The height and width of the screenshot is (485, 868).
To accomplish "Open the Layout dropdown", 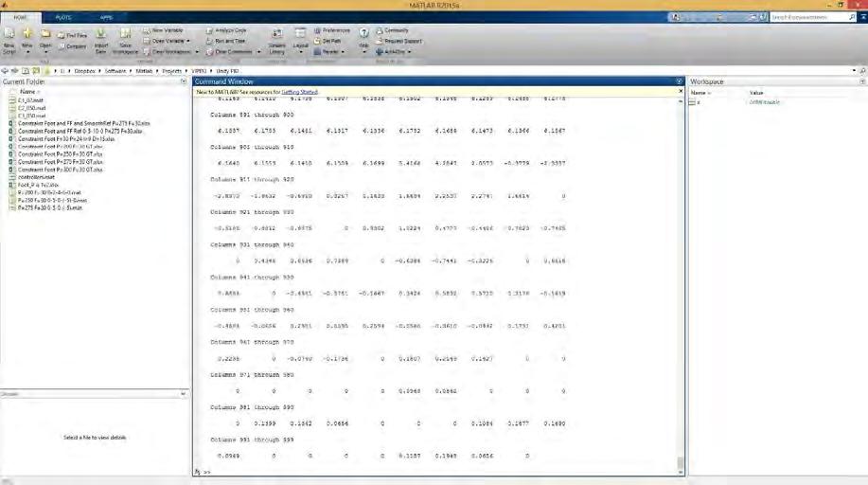I will 301,51.
